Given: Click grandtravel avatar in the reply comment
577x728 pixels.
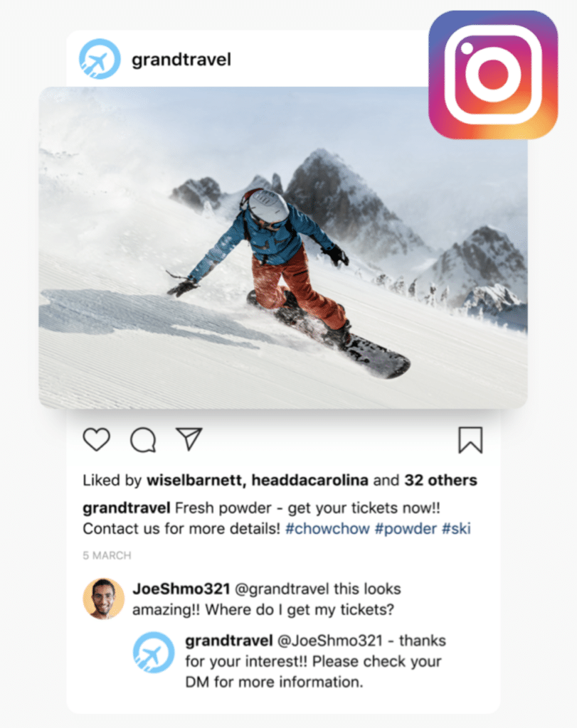Looking at the screenshot, I should (x=154, y=653).
